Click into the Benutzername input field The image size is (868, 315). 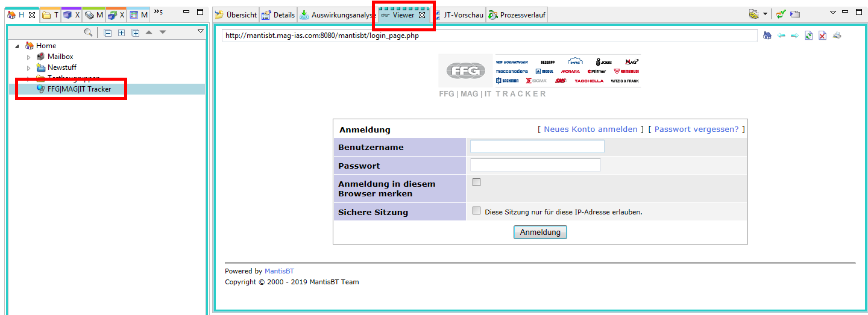coord(536,146)
